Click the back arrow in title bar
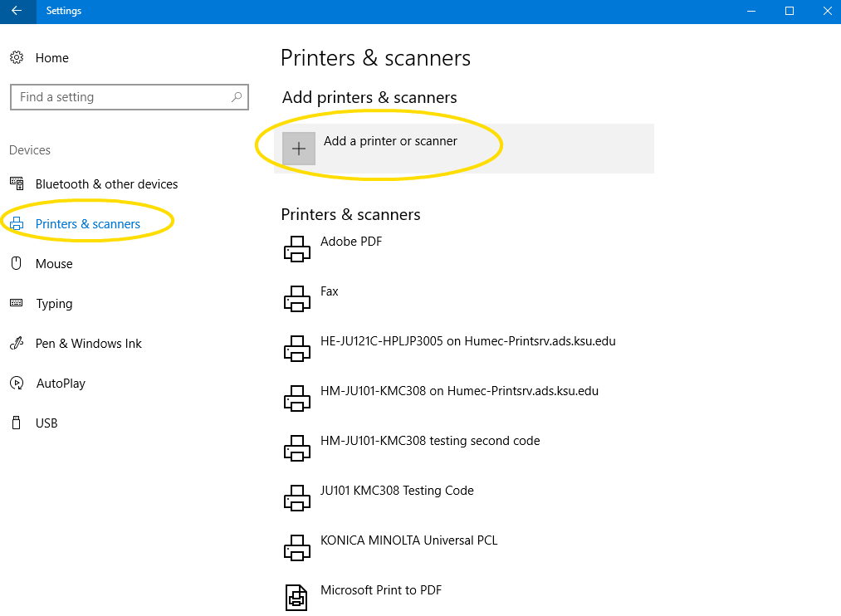This screenshot has height=616, width=841. 17,11
